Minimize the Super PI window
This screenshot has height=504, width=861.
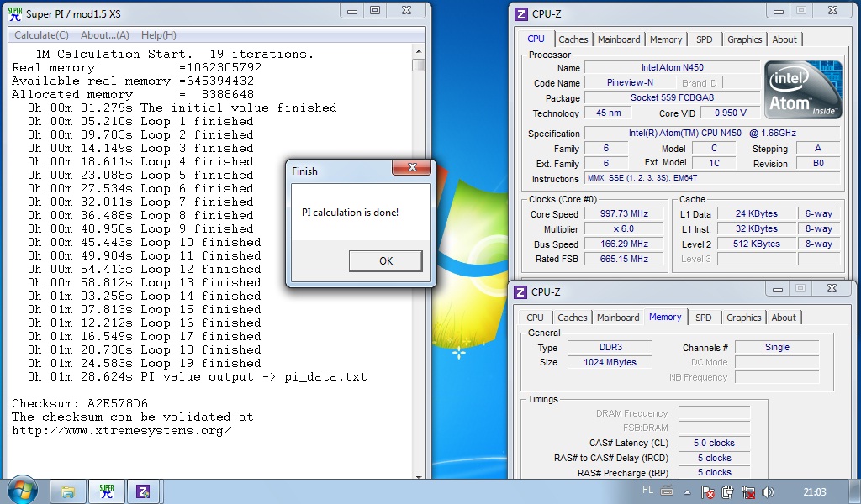pos(352,10)
